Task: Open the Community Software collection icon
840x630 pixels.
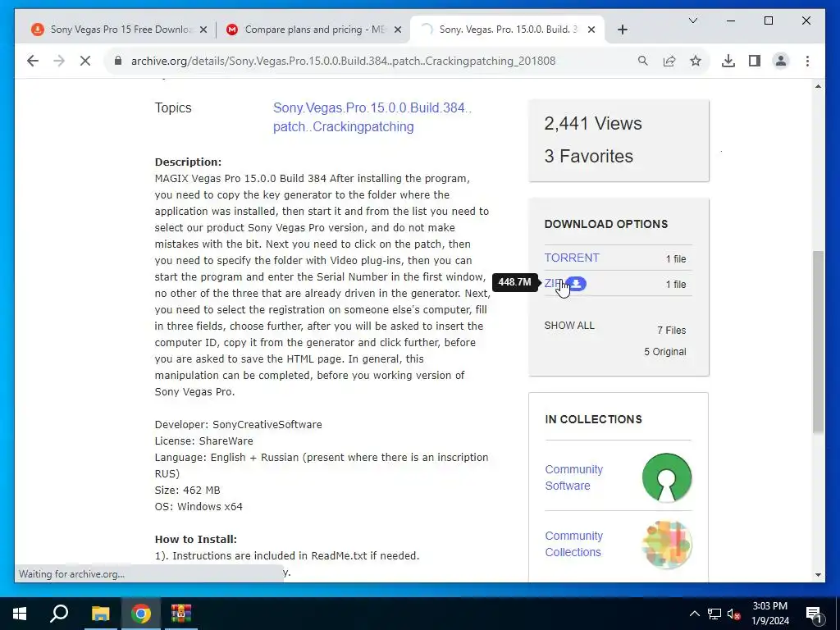Action: click(666, 477)
